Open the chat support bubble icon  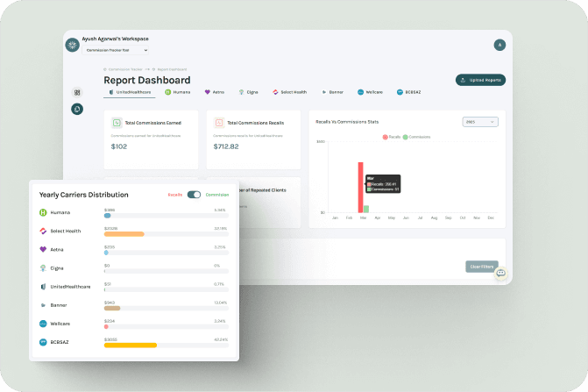[x=500, y=273]
